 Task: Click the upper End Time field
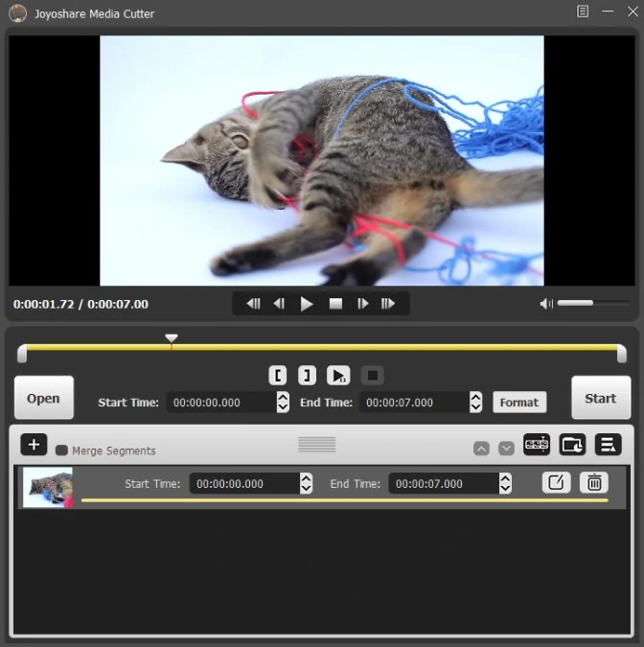(x=414, y=403)
